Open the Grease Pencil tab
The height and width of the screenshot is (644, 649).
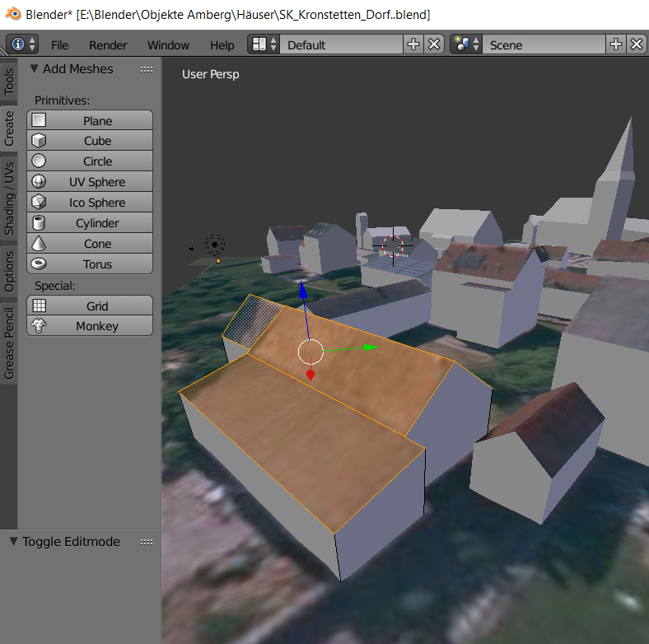pyautogui.click(x=9, y=343)
